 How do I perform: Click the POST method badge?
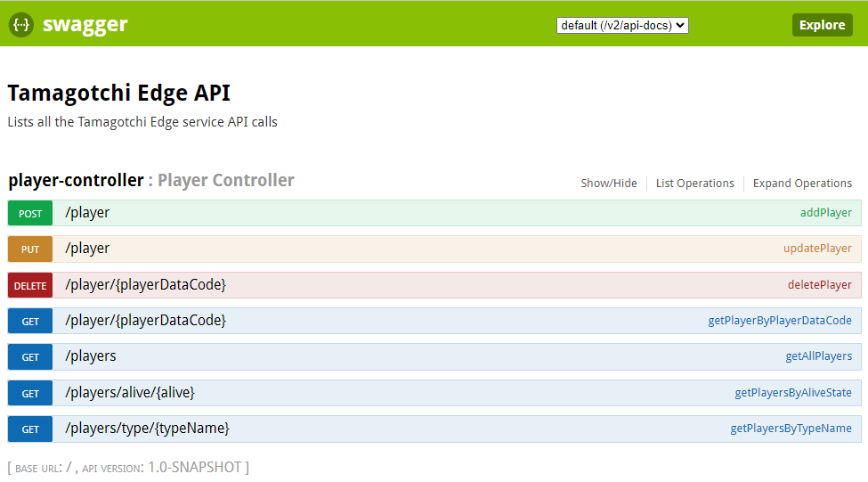coord(30,213)
